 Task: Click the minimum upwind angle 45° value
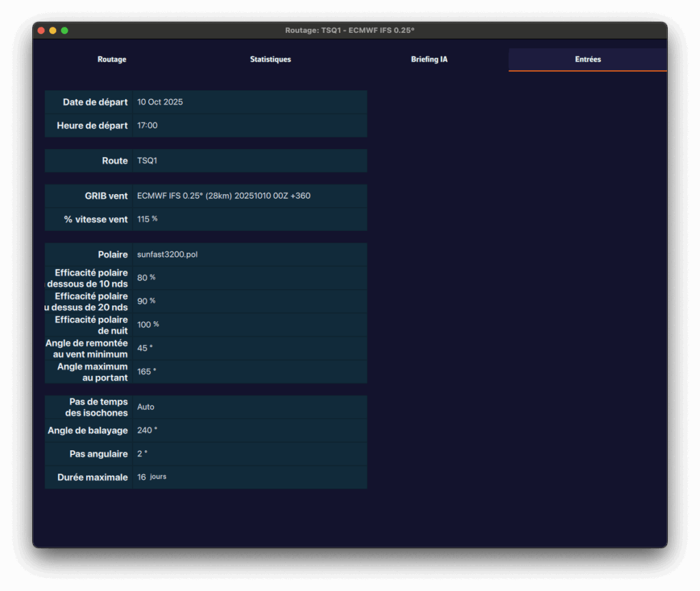tap(145, 348)
